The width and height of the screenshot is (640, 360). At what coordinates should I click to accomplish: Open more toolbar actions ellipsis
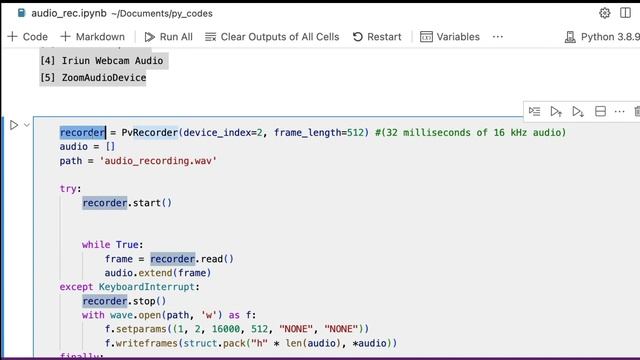(x=498, y=37)
